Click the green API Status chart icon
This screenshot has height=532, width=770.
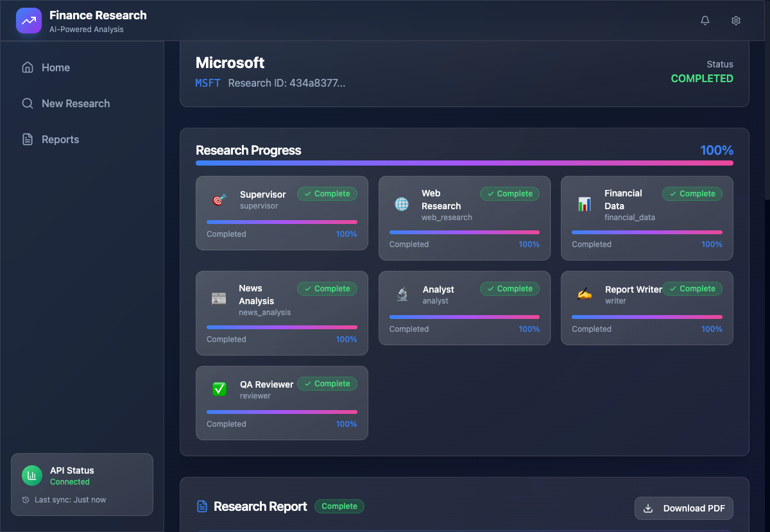[32, 476]
